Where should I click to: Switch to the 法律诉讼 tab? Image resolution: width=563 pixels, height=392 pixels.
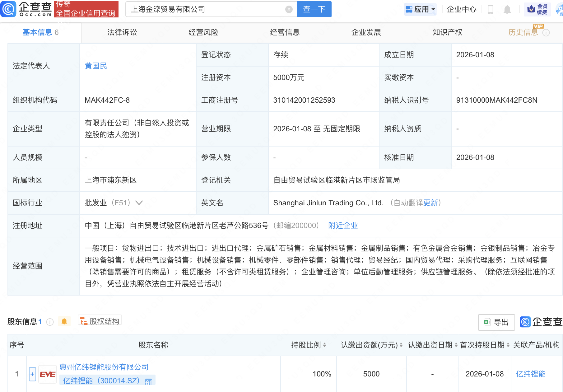[x=122, y=32]
